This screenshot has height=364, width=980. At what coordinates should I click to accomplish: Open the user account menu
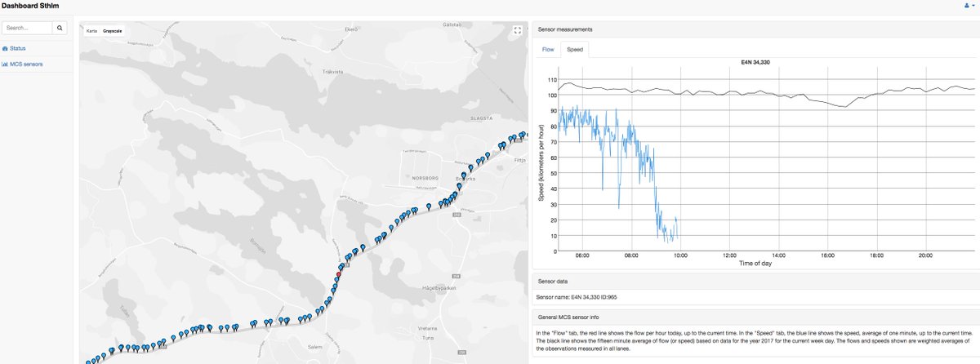(x=969, y=6)
